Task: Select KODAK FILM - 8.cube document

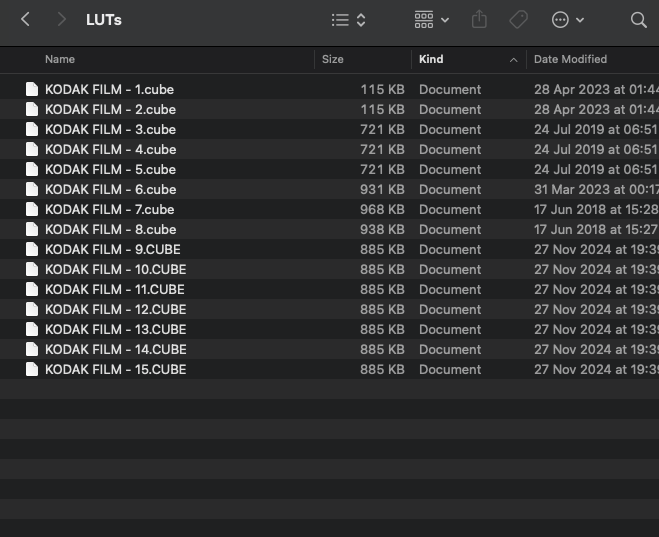Action: [110, 229]
